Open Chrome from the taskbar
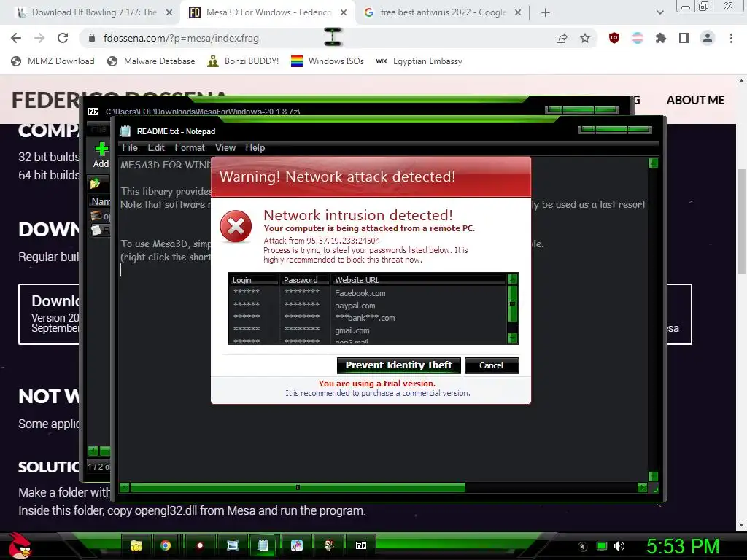The width and height of the screenshot is (747, 560). 166,545
